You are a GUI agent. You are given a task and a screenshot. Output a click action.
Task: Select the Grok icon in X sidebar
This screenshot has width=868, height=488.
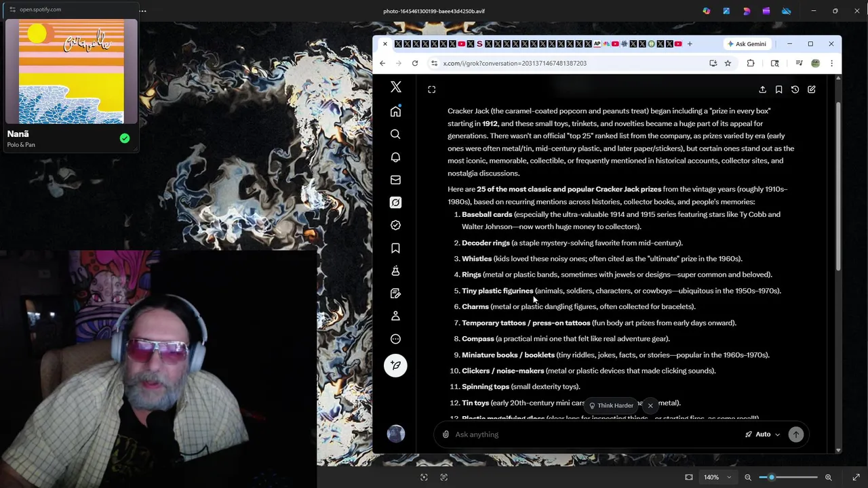(x=395, y=203)
